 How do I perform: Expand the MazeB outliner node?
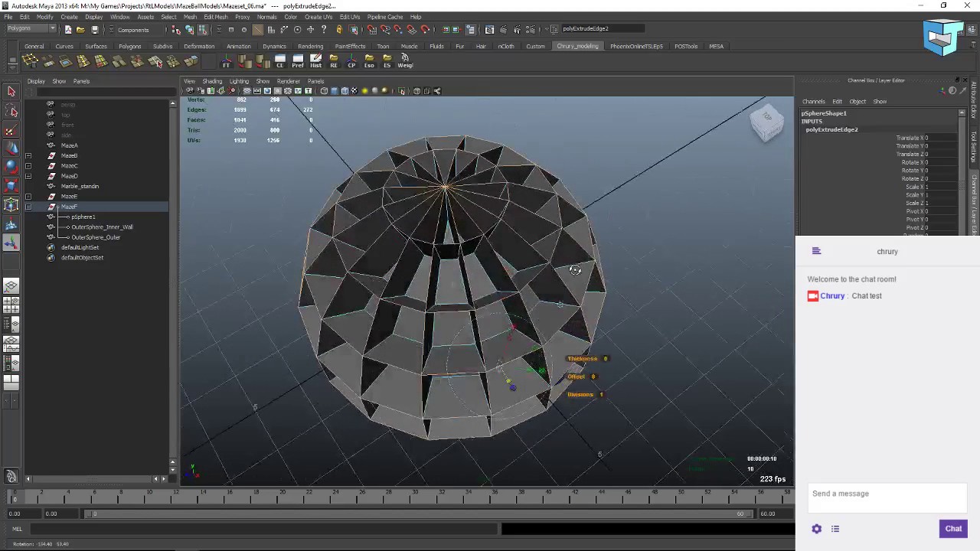tap(28, 155)
